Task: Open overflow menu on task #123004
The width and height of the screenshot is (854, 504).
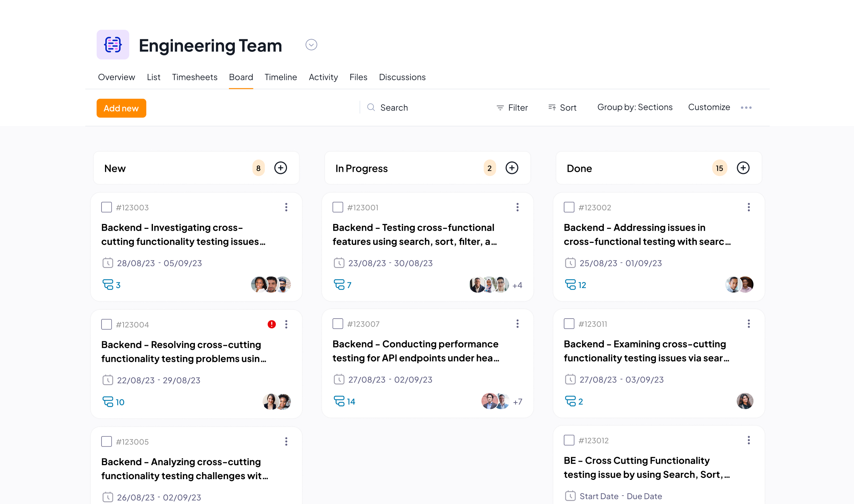Action: tap(286, 324)
